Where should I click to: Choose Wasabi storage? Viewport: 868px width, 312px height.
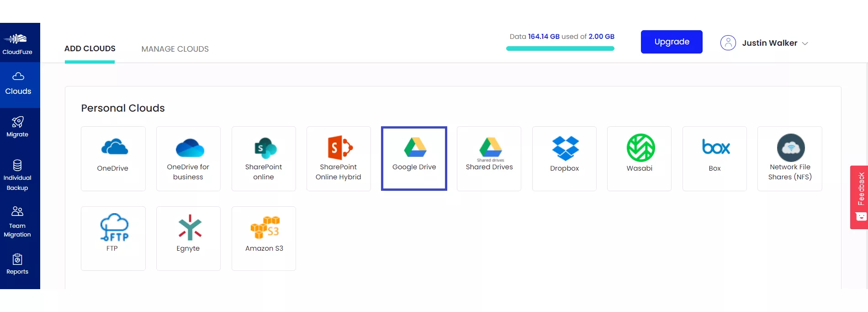point(639,158)
